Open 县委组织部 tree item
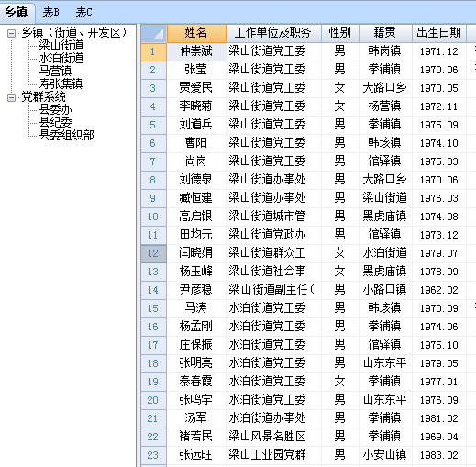Viewport: 476px width, 467px height. 67,135
